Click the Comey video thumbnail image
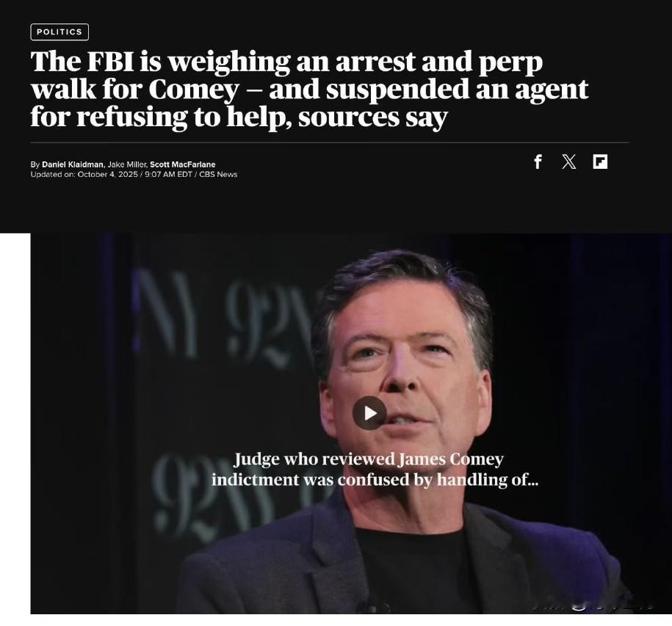The height and width of the screenshot is (626, 672). click(350, 423)
